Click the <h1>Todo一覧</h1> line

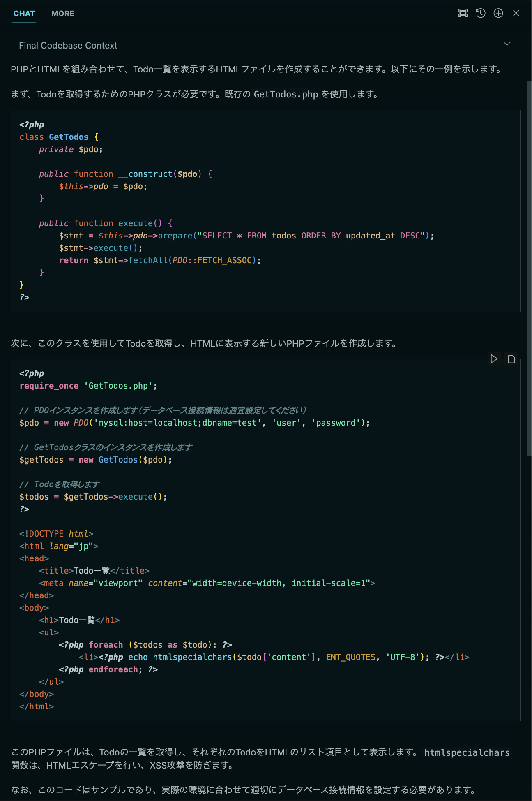click(79, 620)
